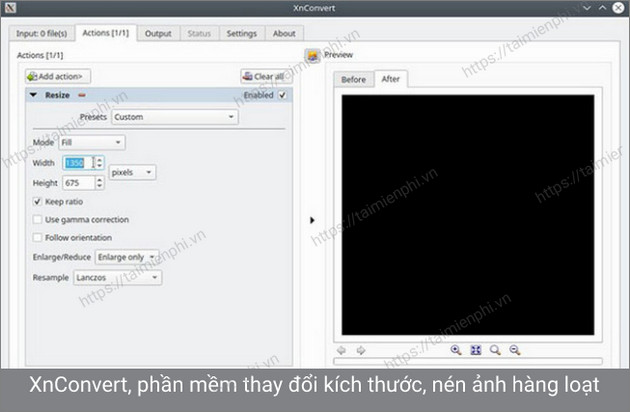Collapse the Resize action section
630x412 pixels.
(x=34, y=95)
